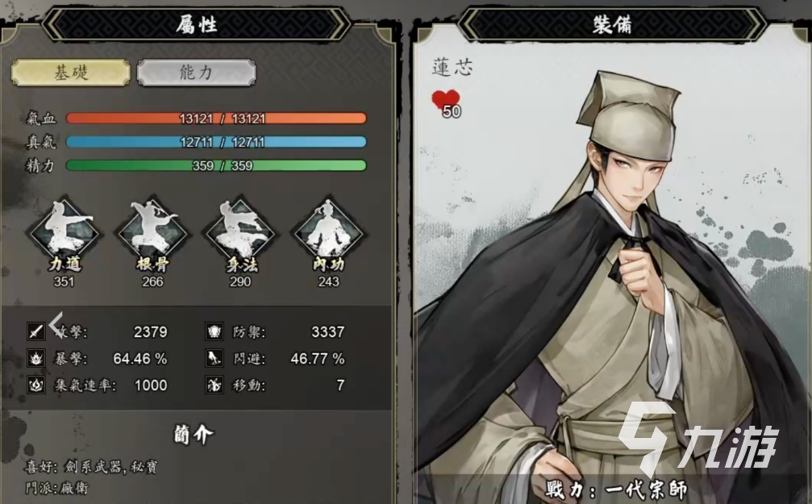Viewport: 812px width, 504px height.
Task: Click the 集氣速率 energy rate icon
Action: pos(36,385)
